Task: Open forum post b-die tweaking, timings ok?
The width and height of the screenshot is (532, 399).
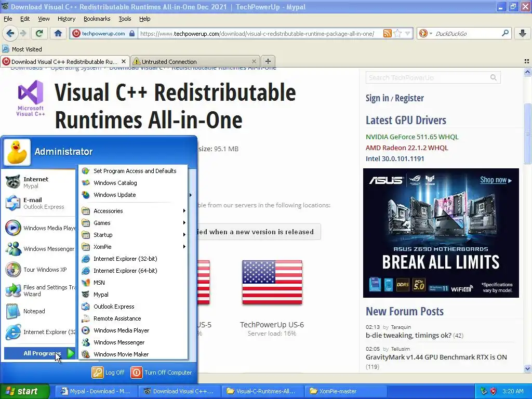Action: 408,335
